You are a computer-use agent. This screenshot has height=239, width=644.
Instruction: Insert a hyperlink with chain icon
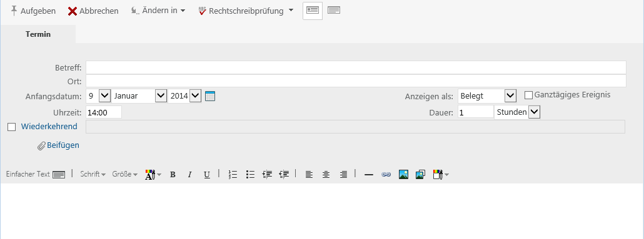point(386,175)
